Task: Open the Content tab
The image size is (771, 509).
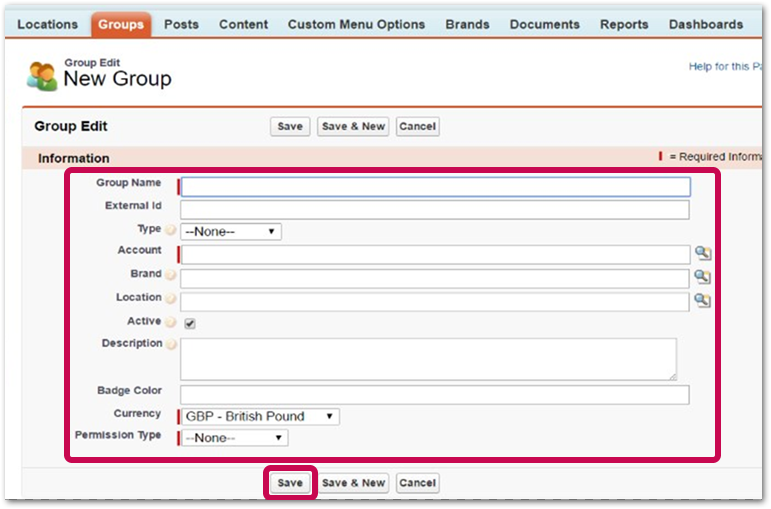Action: (x=243, y=25)
